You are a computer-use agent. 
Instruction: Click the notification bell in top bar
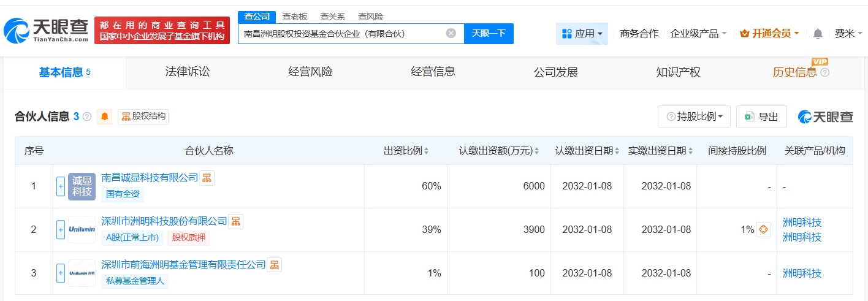click(x=818, y=34)
